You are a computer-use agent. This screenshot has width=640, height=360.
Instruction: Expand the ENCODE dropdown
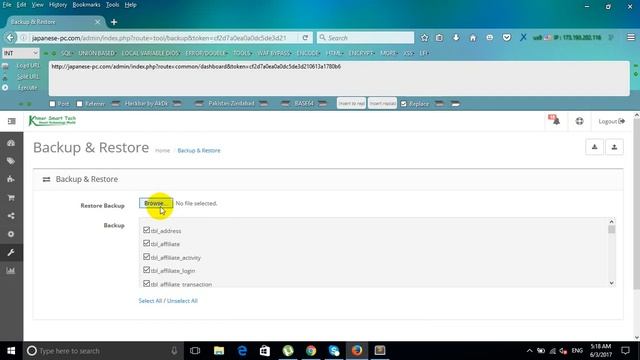pos(308,53)
